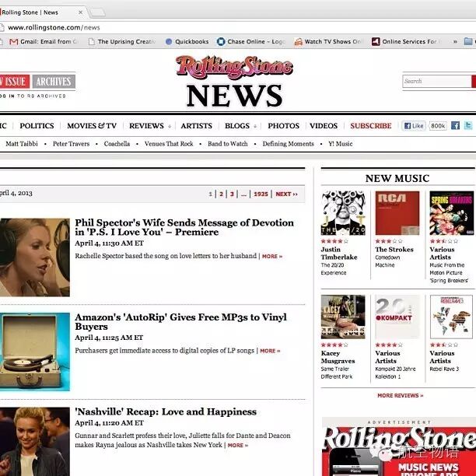Open the Quickbooks bookmark
The width and height of the screenshot is (476, 476).
[187, 41]
